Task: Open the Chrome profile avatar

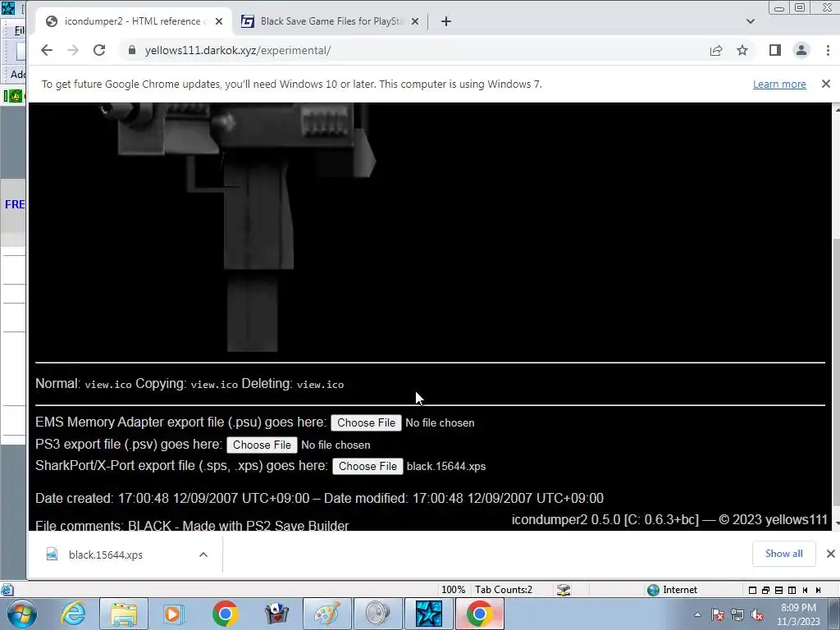Action: [801, 50]
